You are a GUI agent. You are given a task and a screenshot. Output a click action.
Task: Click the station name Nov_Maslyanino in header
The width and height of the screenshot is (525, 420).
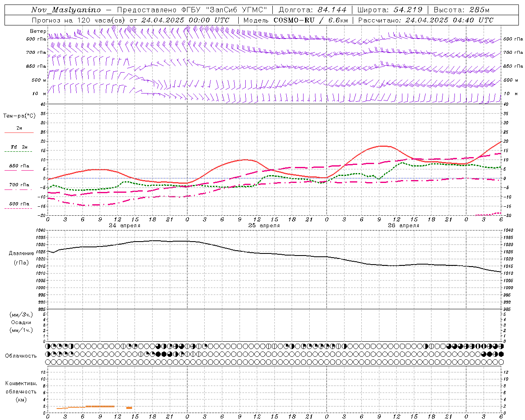tap(66, 10)
